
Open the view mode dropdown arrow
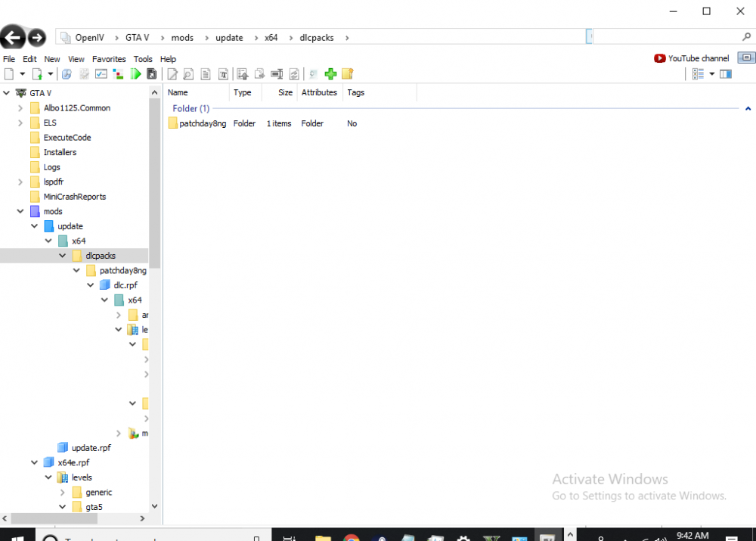tap(711, 74)
